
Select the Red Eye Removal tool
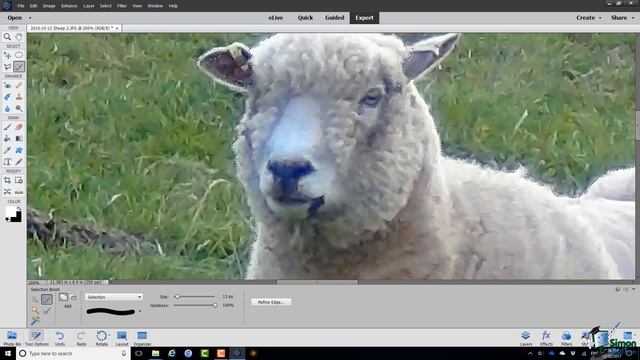[x=7, y=85]
